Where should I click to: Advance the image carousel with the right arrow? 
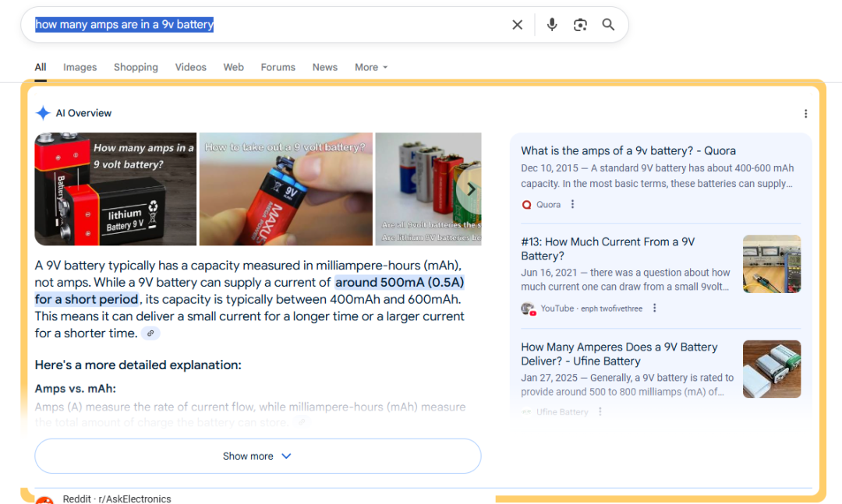click(470, 189)
